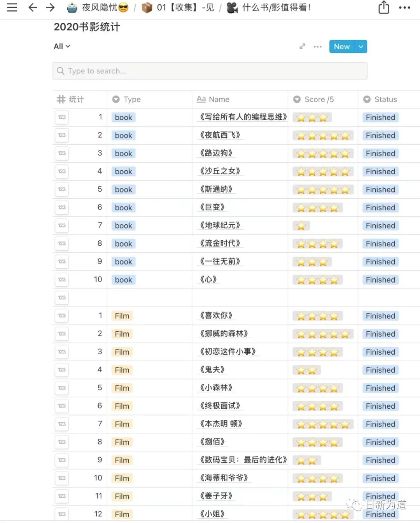Click the 123 icon in 《喜欢你》 row

click(x=62, y=316)
